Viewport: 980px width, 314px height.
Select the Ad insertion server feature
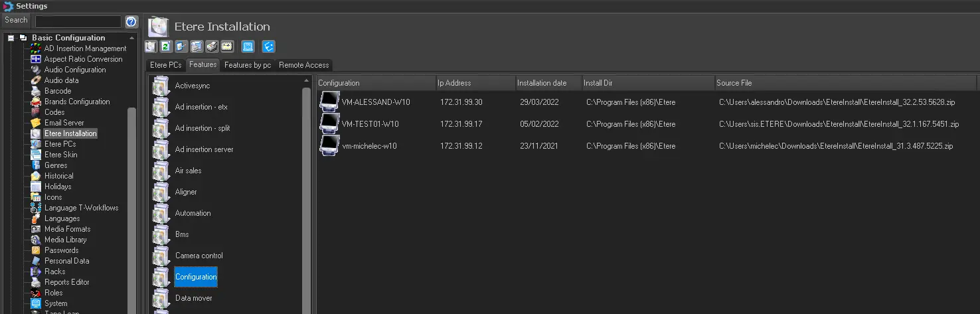pyautogui.click(x=204, y=149)
